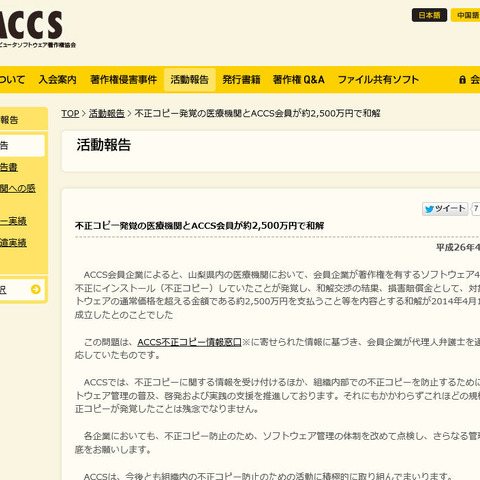Open 活動報告 breadcrumb link
Screen dimensions: 480x480
coord(107,114)
